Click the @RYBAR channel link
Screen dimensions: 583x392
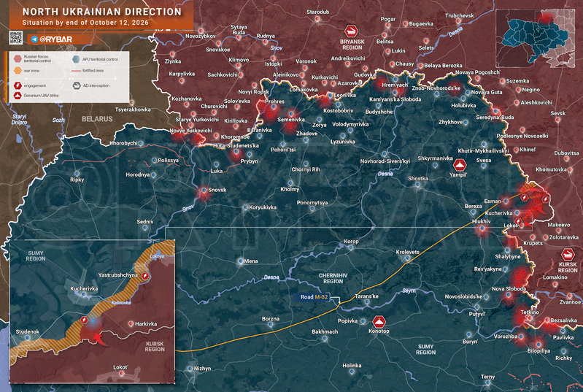55,39
